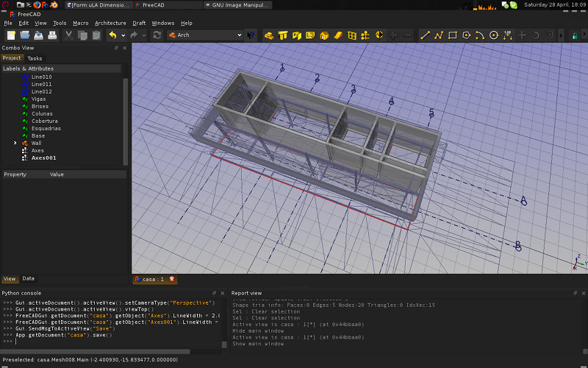Viewport: 588px width, 368px height.
Task: Open the Windows menu
Action: coord(162,23)
